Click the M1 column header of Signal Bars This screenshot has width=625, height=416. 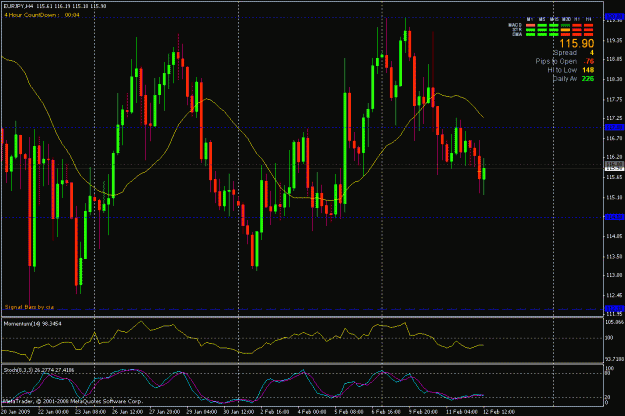[x=530, y=19]
